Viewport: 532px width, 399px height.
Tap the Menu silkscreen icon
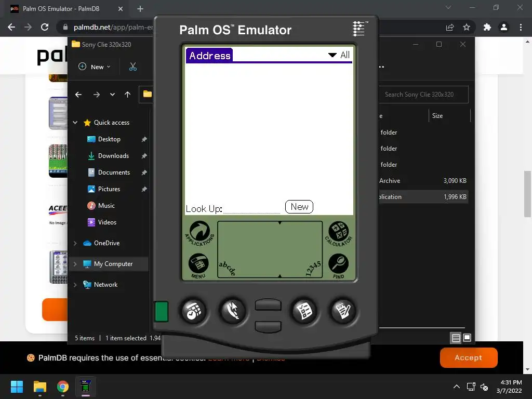coord(198,265)
